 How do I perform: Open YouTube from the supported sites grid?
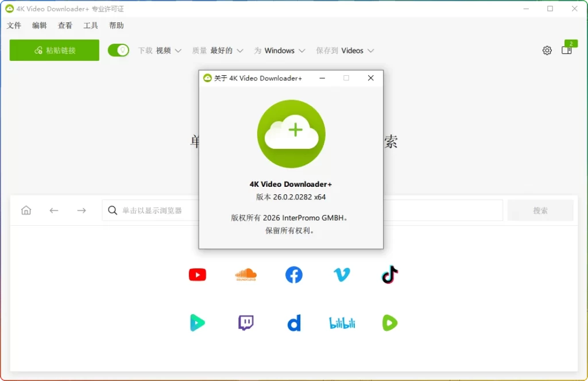tap(198, 275)
